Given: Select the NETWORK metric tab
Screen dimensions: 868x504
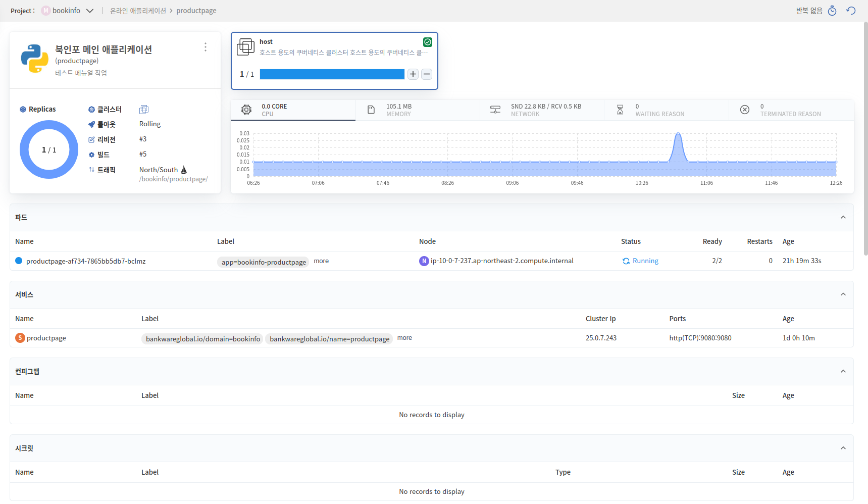Looking at the screenshot, I should (x=542, y=110).
